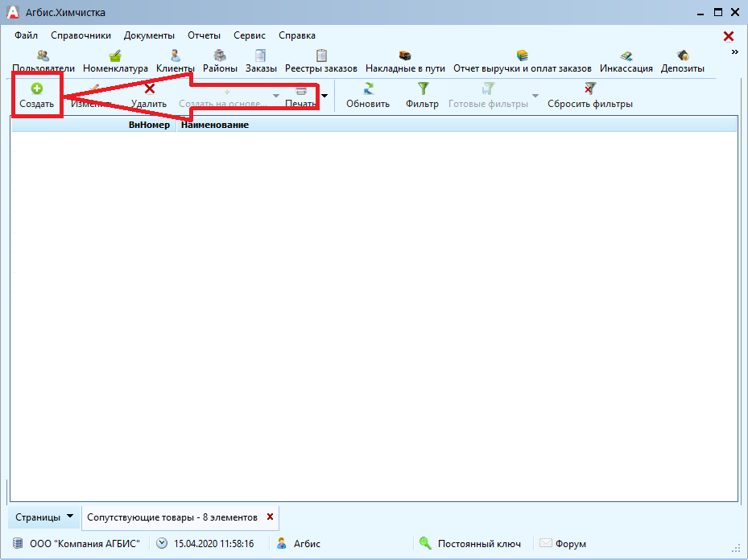Click the envelope icon beside Форум
The height and width of the screenshot is (560, 748).
(x=546, y=543)
